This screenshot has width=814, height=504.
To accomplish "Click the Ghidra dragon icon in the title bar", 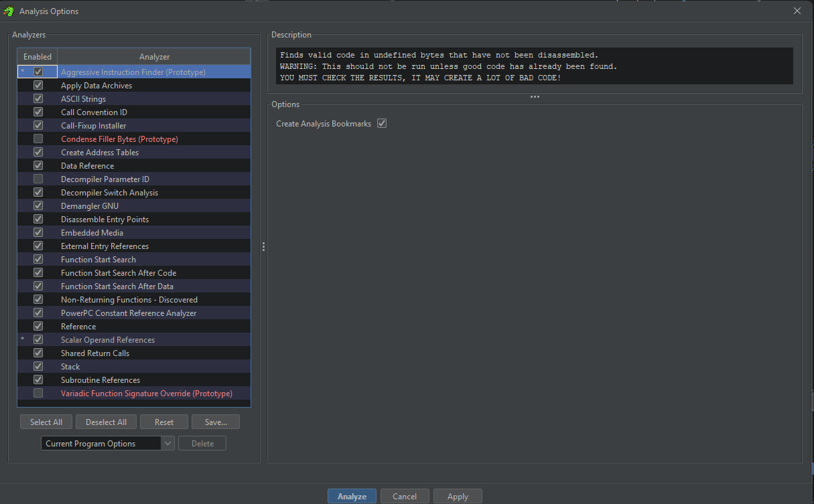I will pyautogui.click(x=8, y=11).
